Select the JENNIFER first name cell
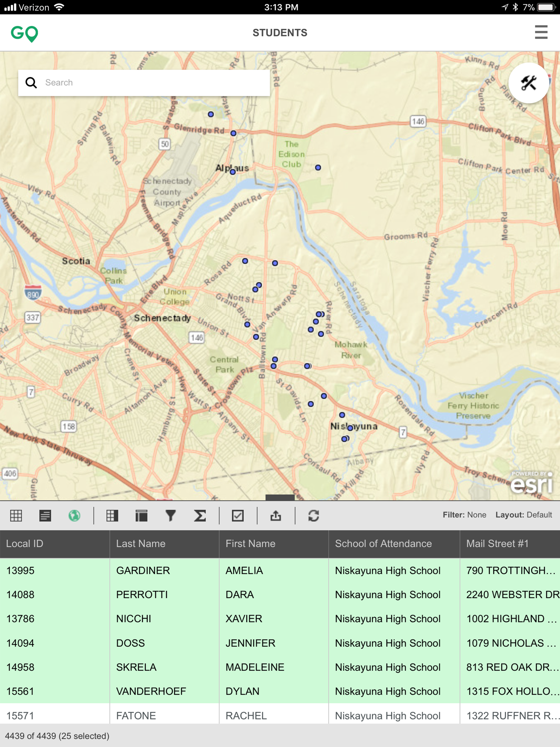Viewport: 560px width, 747px height. [x=274, y=643]
